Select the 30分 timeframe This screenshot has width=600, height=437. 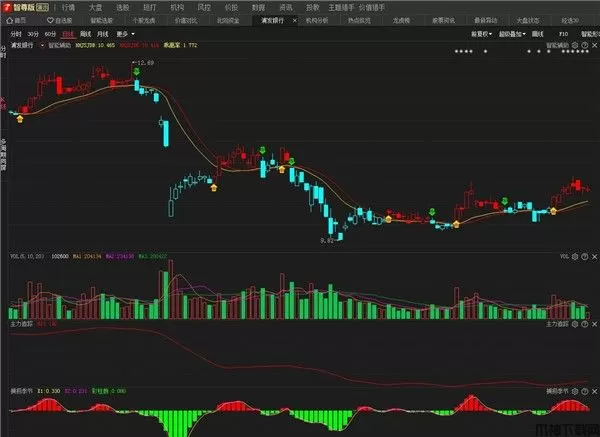coord(33,34)
